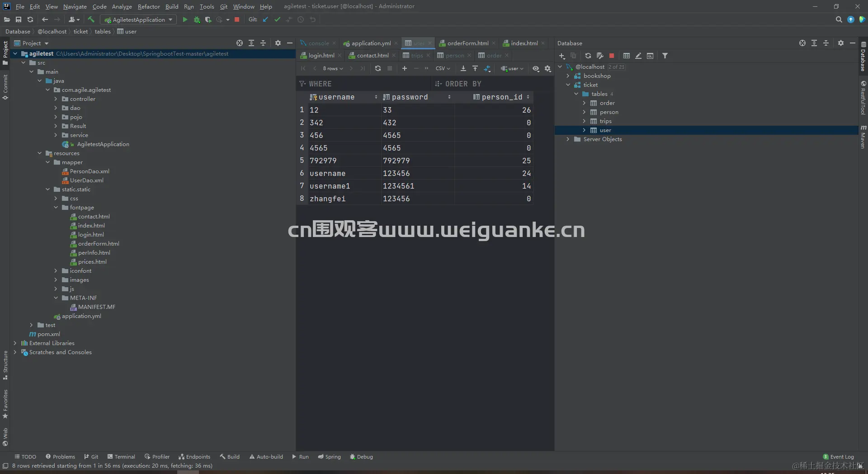Collapse the fontpage folder
The width and height of the screenshot is (868, 474).
click(x=56, y=208)
